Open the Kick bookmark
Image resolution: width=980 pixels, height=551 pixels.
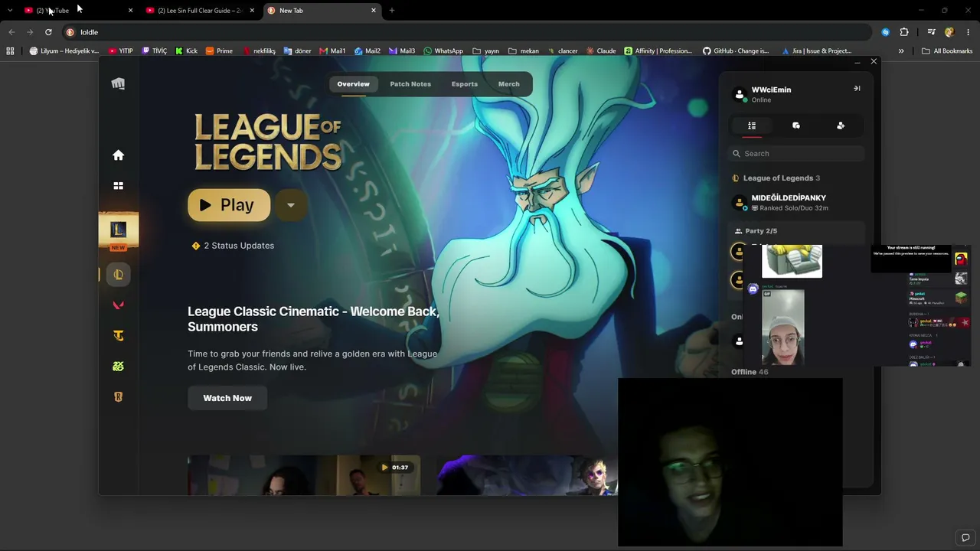point(186,51)
